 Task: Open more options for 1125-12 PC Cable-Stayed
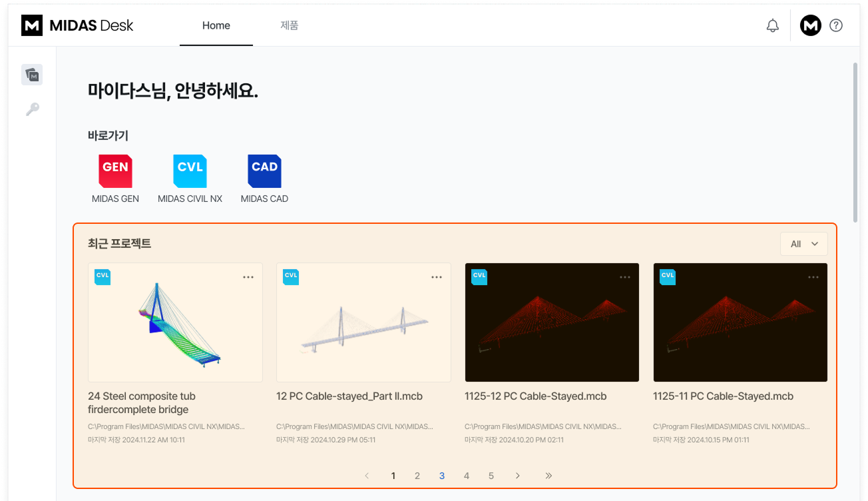[625, 277]
